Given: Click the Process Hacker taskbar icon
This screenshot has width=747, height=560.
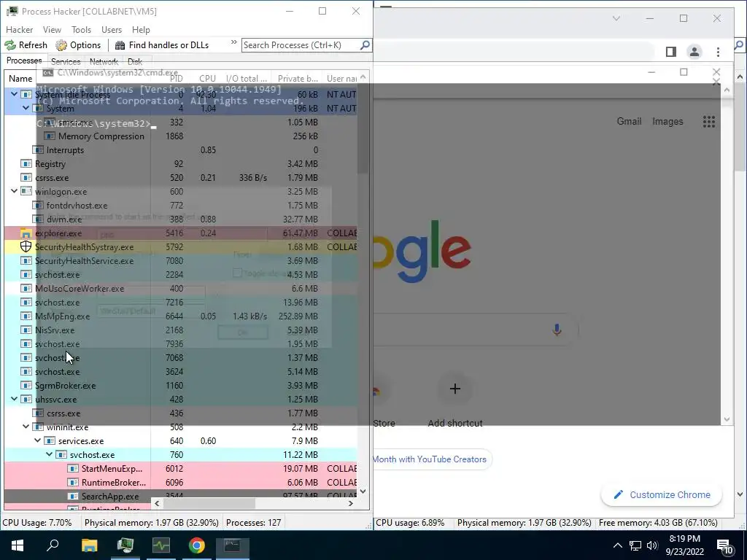Looking at the screenshot, I should tap(125, 545).
